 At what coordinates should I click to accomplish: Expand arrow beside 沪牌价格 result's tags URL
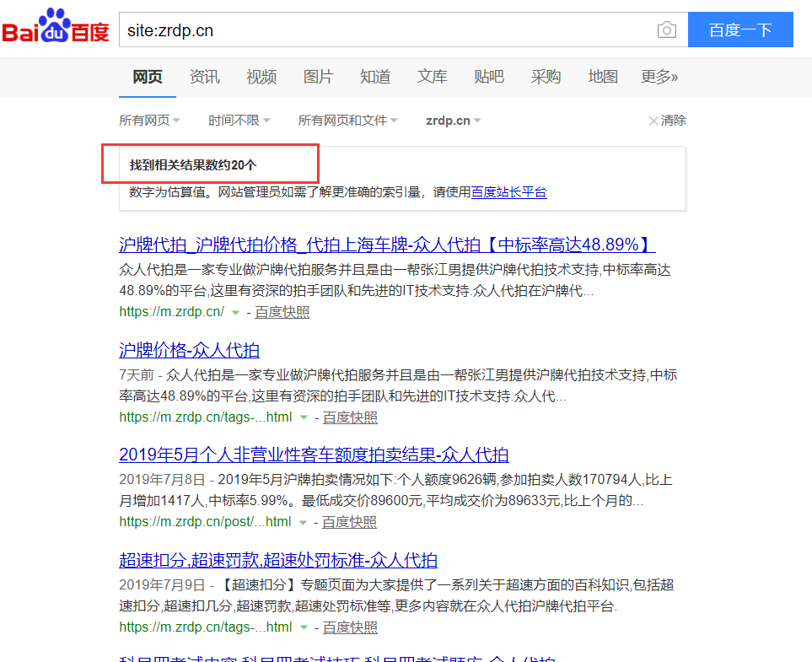[x=304, y=417]
